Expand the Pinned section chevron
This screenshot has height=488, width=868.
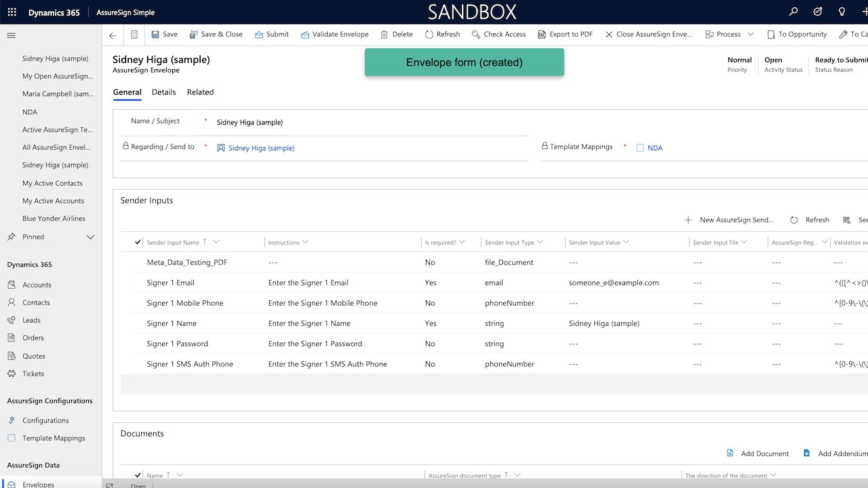pos(90,237)
